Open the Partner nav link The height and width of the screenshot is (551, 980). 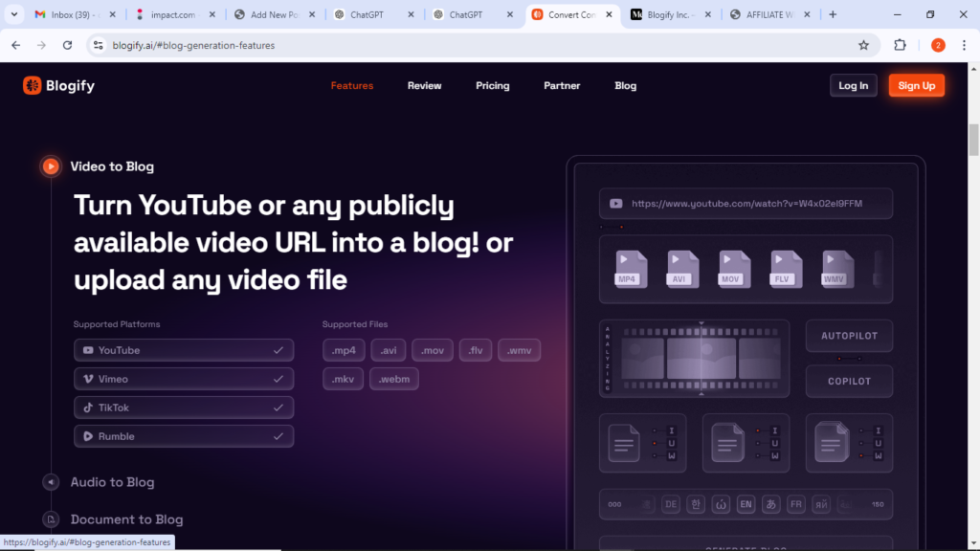coord(562,85)
